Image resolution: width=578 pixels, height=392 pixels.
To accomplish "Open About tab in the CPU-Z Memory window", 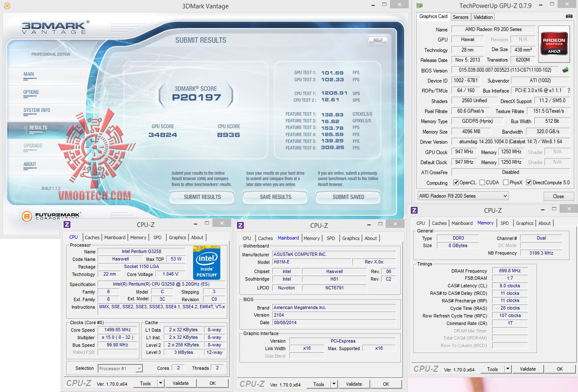I will coord(544,223).
